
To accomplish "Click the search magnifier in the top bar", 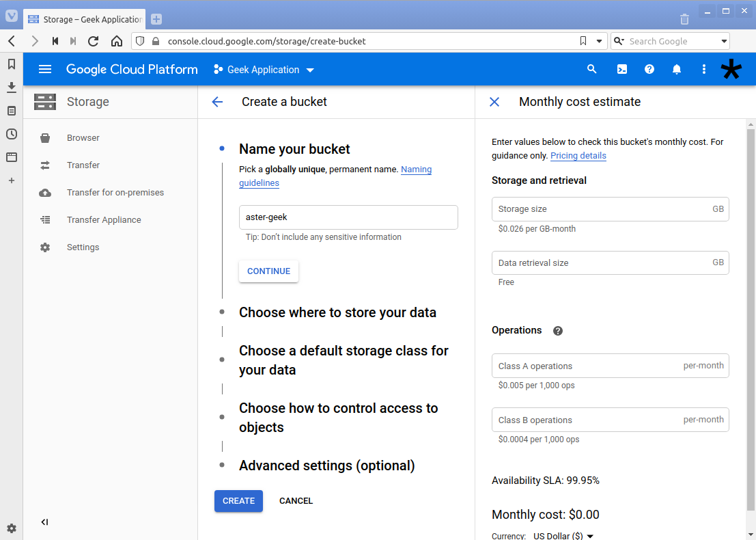I will point(591,69).
